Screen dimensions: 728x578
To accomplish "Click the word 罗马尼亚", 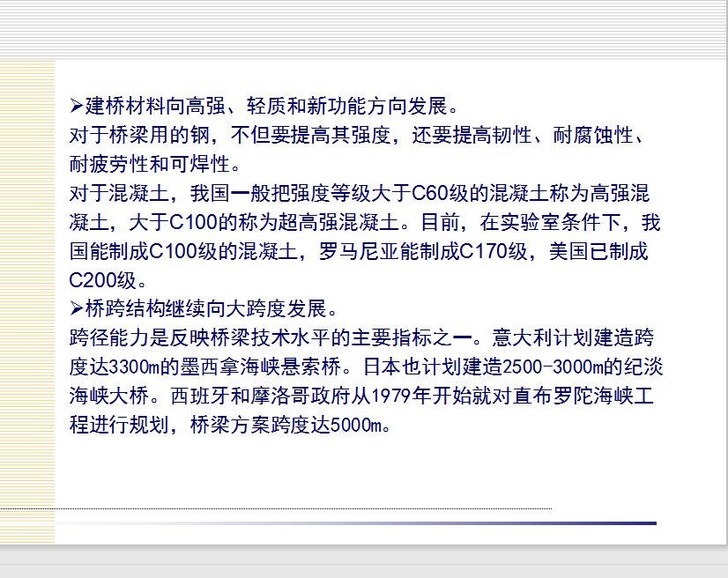I will (359, 251).
